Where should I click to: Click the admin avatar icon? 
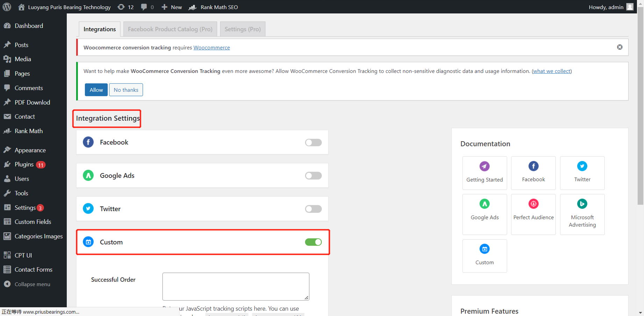click(x=630, y=7)
